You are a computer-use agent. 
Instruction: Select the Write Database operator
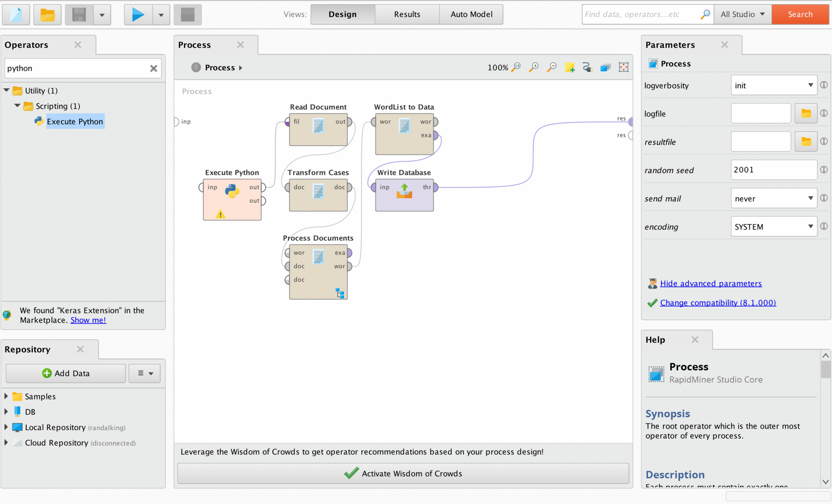(x=404, y=195)
